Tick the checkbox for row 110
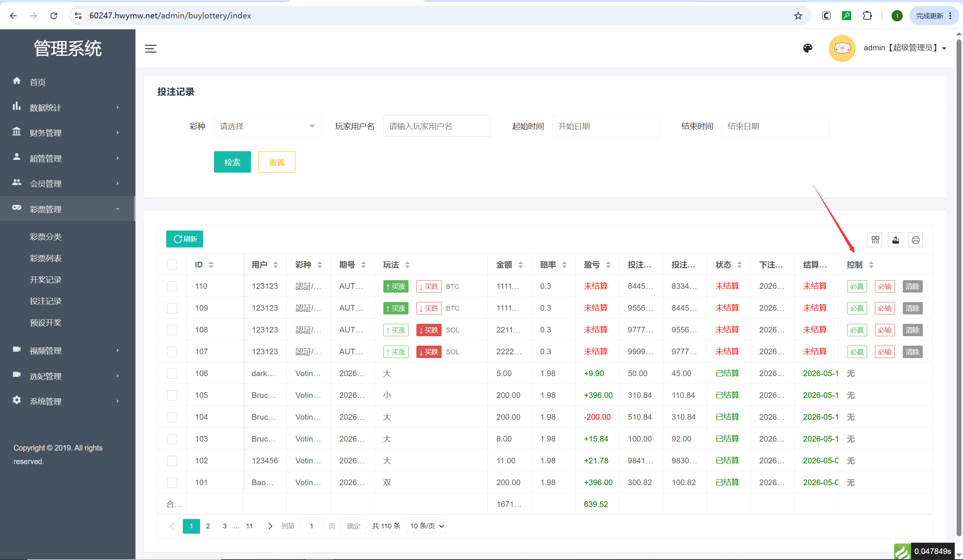 (x=172, y=286)
